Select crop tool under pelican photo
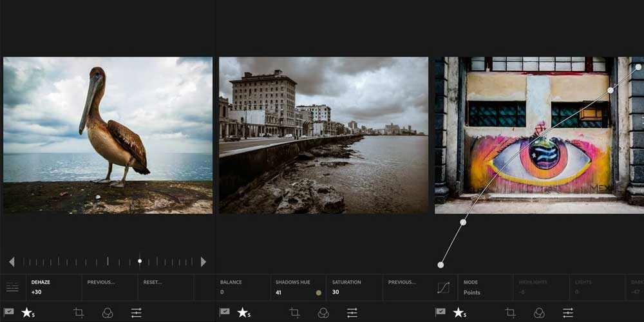Image resolution: width=644 pixels, height=322 pixels. [79, 312]
